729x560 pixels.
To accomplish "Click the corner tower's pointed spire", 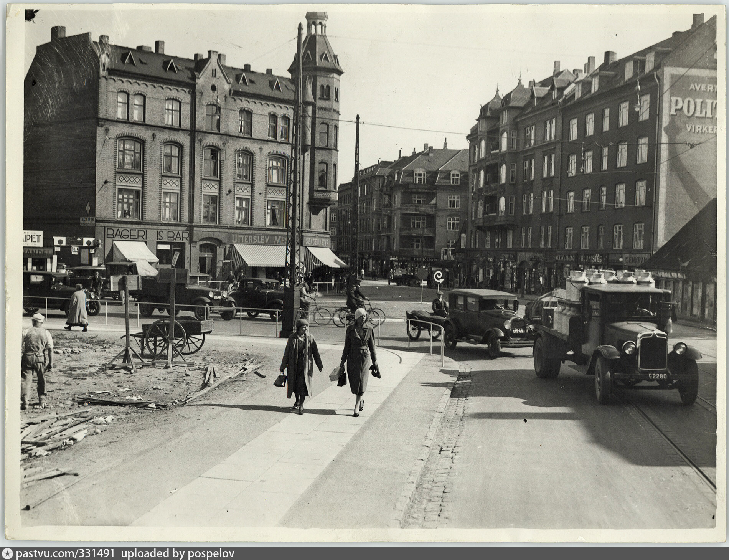I will click(317, 23).
